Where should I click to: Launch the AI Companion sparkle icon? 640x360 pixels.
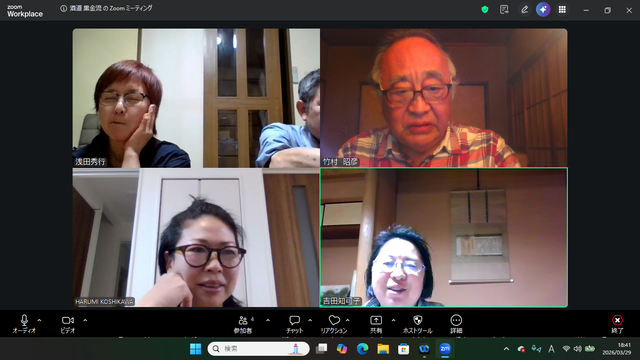pyautogui.click(x=543, y=9)
